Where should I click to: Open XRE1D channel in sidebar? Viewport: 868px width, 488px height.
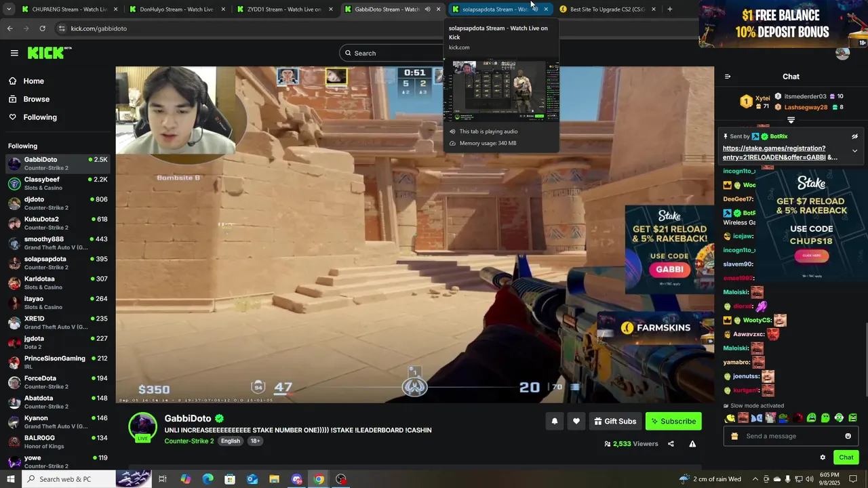(58, 323)
